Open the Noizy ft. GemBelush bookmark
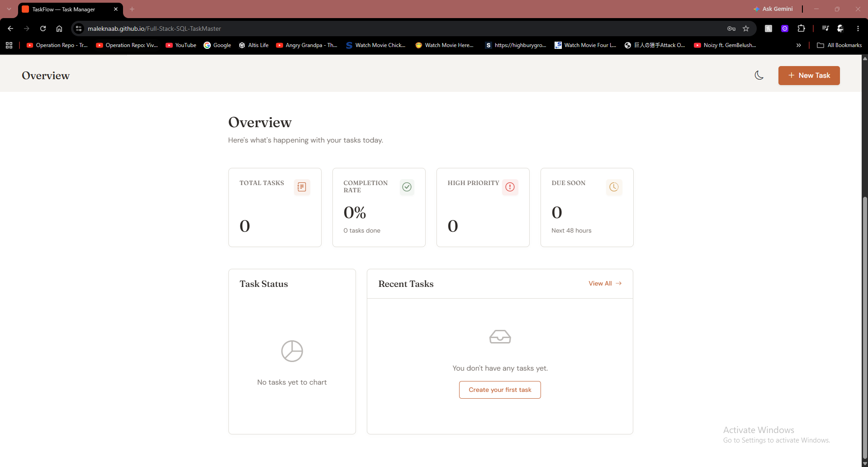The width and height of the screenshot is (868, 467). click(x=725, y=45)
